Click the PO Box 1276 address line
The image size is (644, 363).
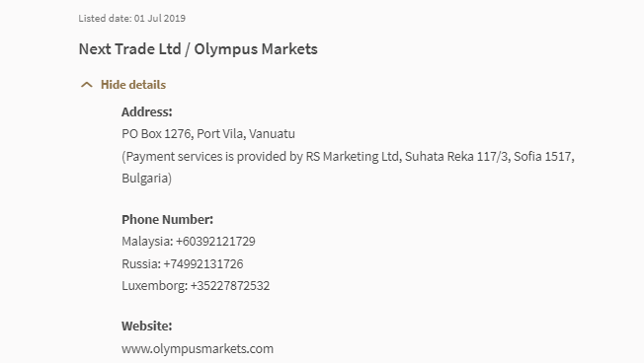[x=157, y=134]
